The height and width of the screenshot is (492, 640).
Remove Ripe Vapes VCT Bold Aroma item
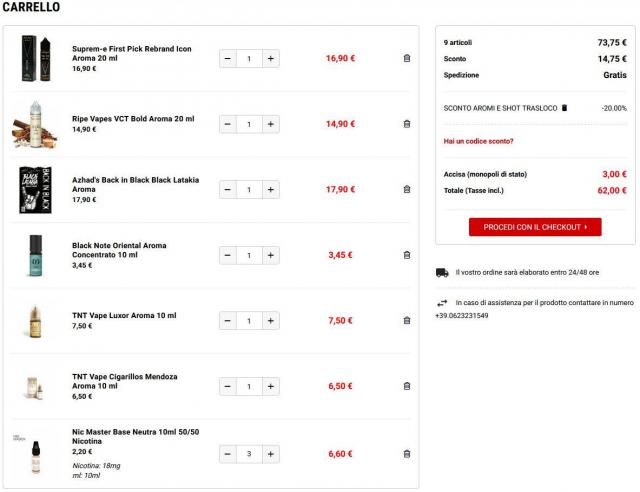[407, 124]
